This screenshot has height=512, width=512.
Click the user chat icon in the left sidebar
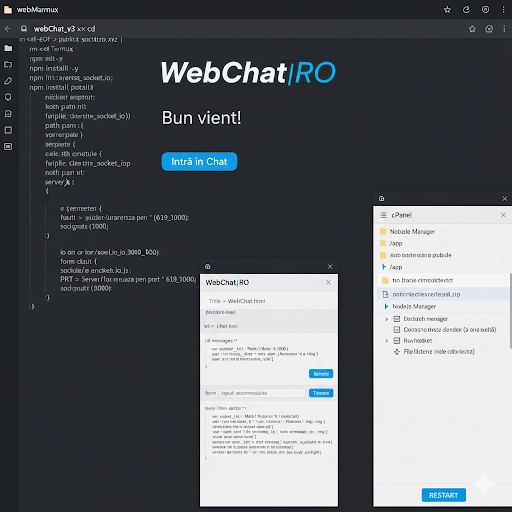[8, 114]
